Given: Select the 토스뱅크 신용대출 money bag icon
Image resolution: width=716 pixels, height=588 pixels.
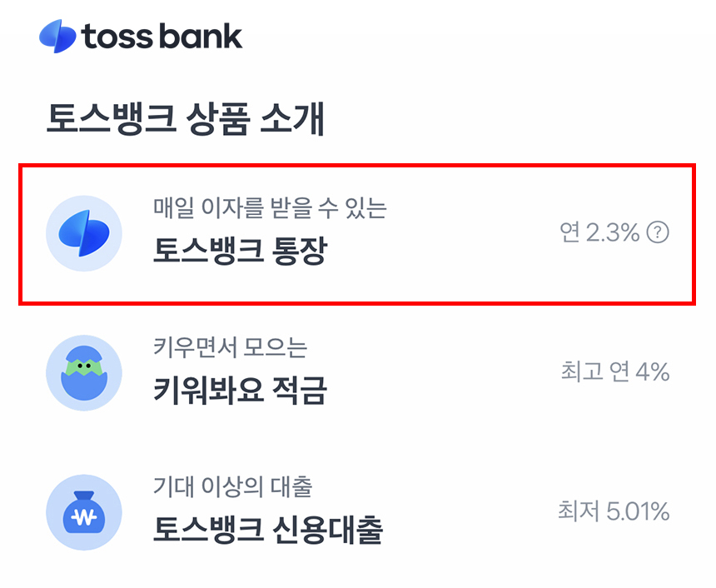Looking at the screenshot, I should click(82, 513).
